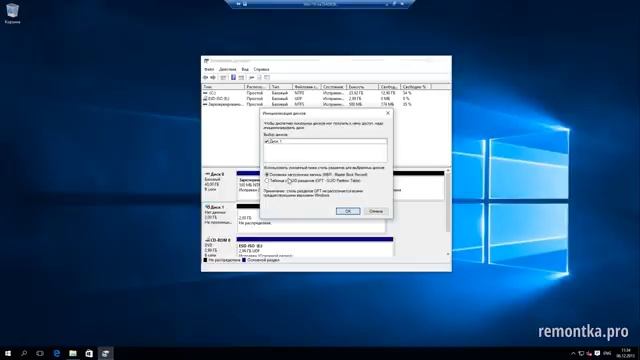The height and width of the screenshot is (360, 640).
Task: Click the Файловая с... column header
Action: pyautogui.click(x=306, y=87)
